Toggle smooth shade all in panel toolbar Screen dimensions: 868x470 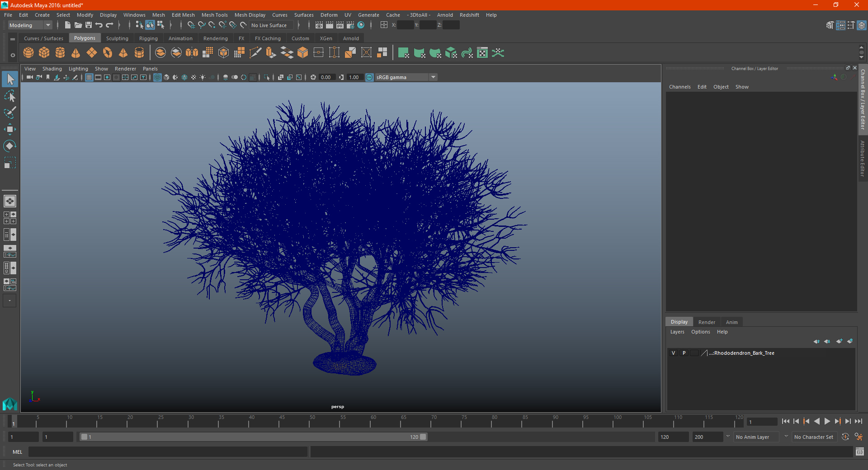166,77
